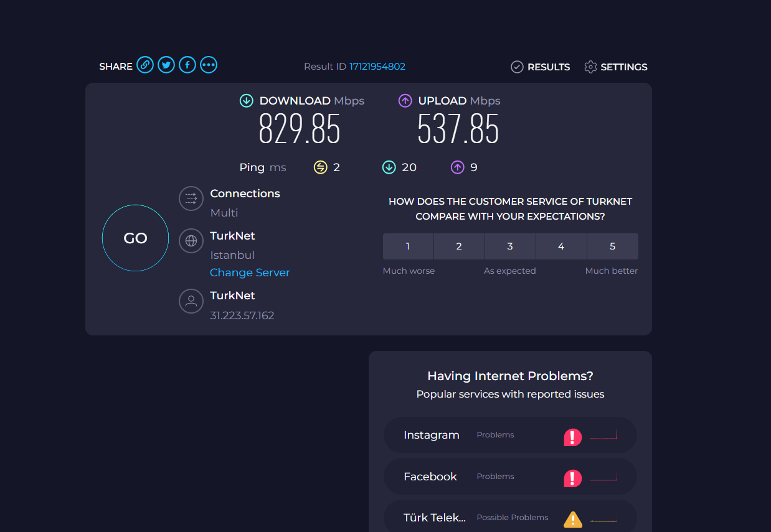Click the Having Internet Problems? heading
The width and height of the screenshot is (771, 532).
point(510,376)
